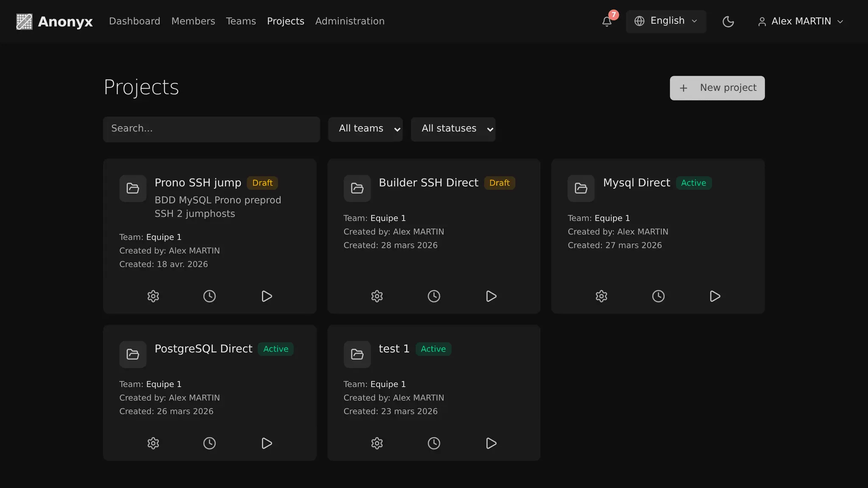The height and width of the screenshot is (488, 868).
Task: Open the Builder SSH Direct project title
Action: point(428,183)
